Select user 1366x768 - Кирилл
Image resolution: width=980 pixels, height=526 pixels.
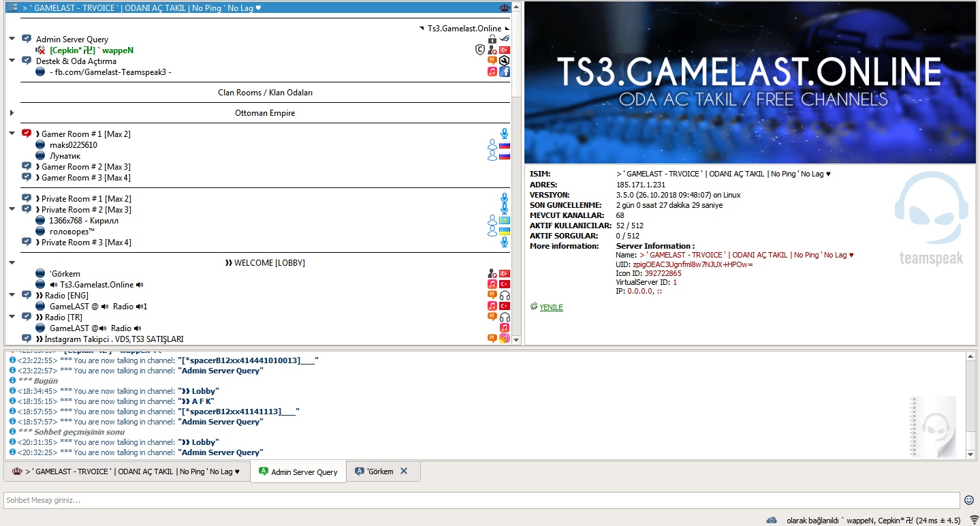point(84,221)
